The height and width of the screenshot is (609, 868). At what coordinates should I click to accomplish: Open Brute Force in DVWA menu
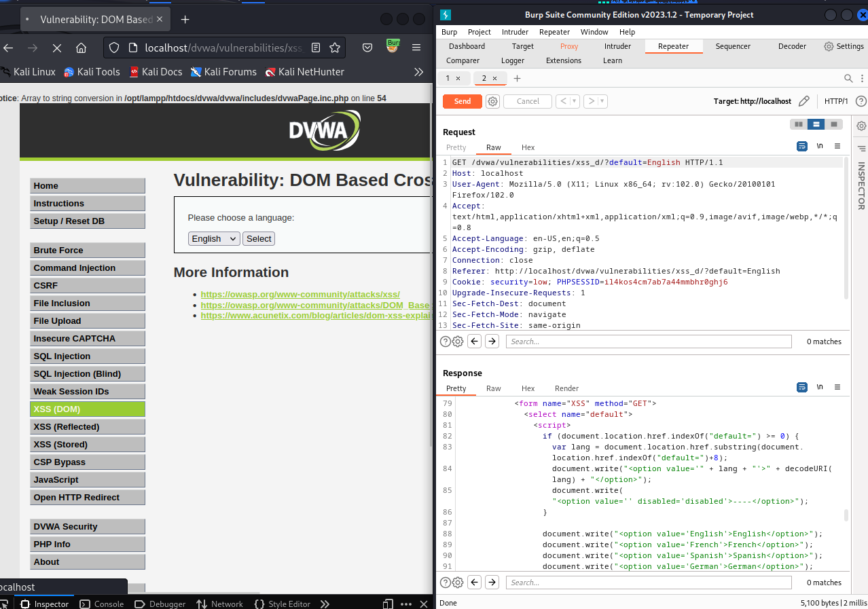coord(88,251)
